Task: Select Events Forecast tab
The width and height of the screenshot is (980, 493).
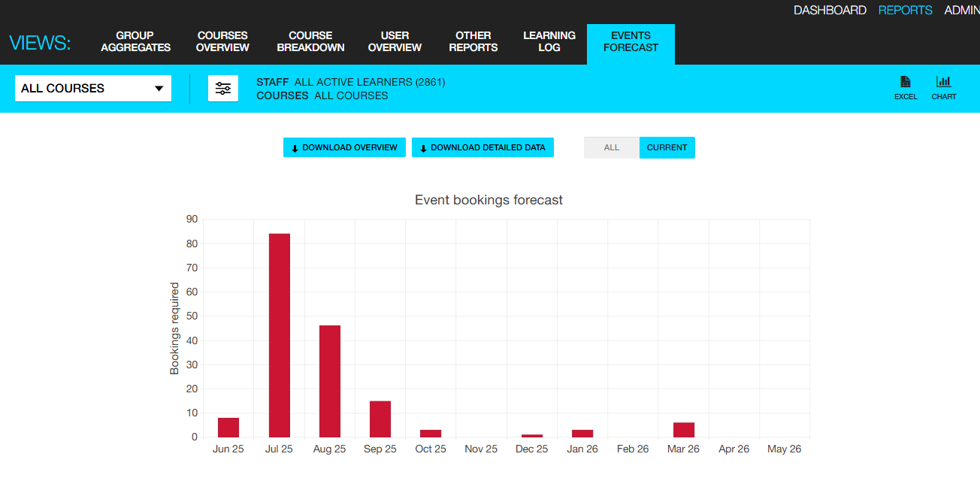Action: point(631,44)
